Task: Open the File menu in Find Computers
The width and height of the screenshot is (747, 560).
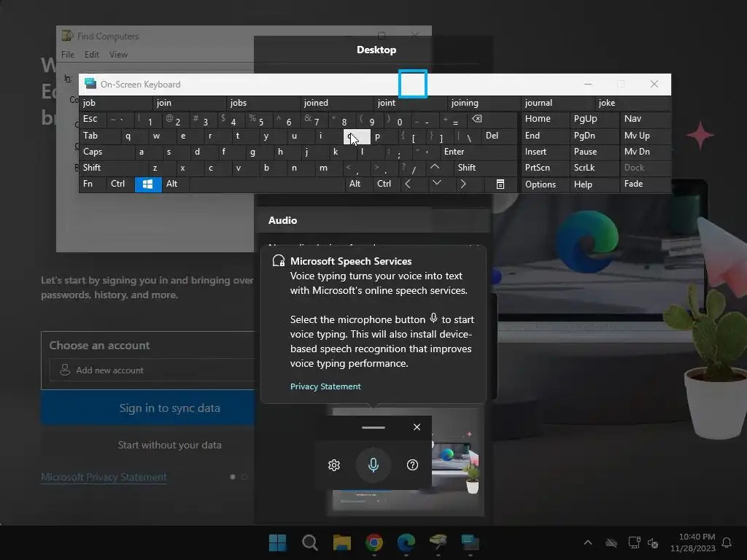Action: pyautogui.click(x=68, y=55)
